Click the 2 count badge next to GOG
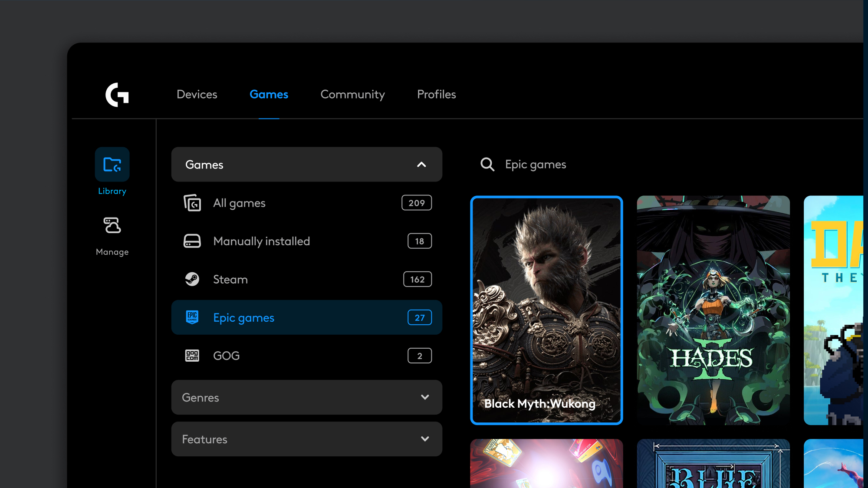Screen dimensions: 868x488 [420, 356]
